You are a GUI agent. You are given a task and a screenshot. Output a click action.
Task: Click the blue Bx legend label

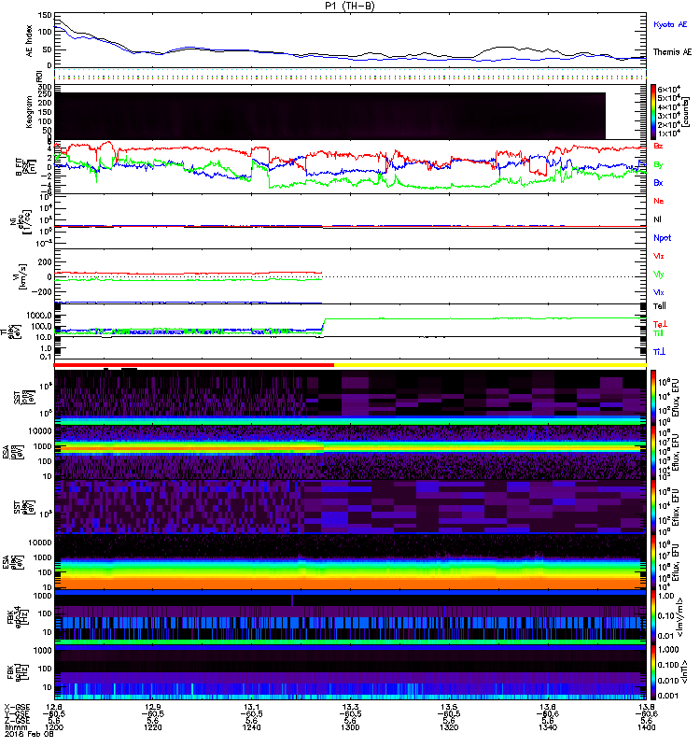click(659, 183)
